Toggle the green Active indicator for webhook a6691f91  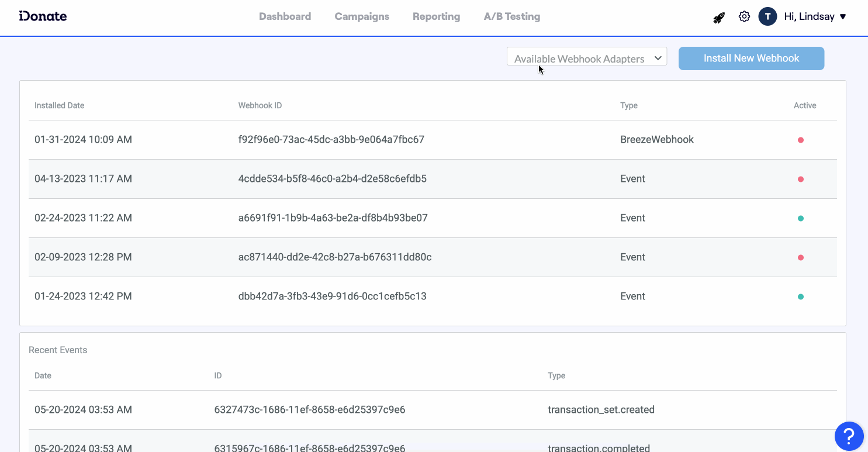(801, 218)
